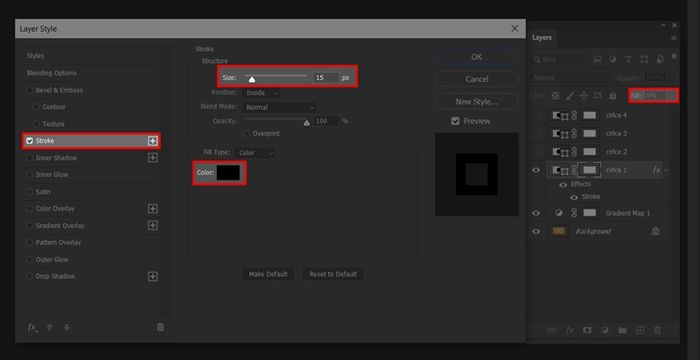Open the Layers panel flyout menu icon
Viewport: 700px width, 360px height.
click(674, 38)
